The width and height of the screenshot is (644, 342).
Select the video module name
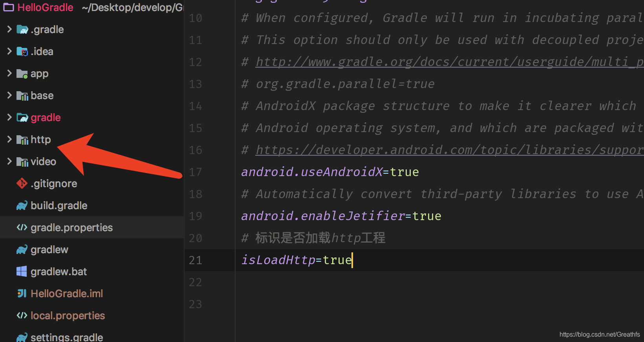point(43,162)
